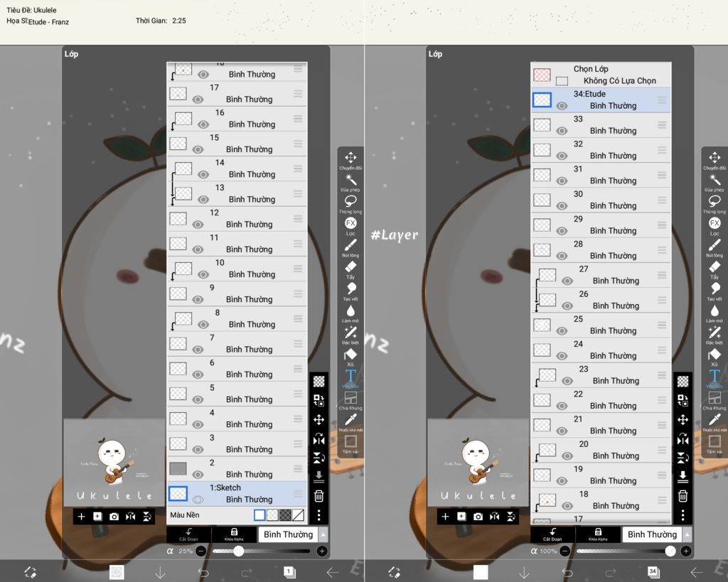Image resolution: width=728 pixels, height=582 pixels.
Task: Click redo arrow in right bottom bar
Action: pyautogui.click(x=611, y=572)
